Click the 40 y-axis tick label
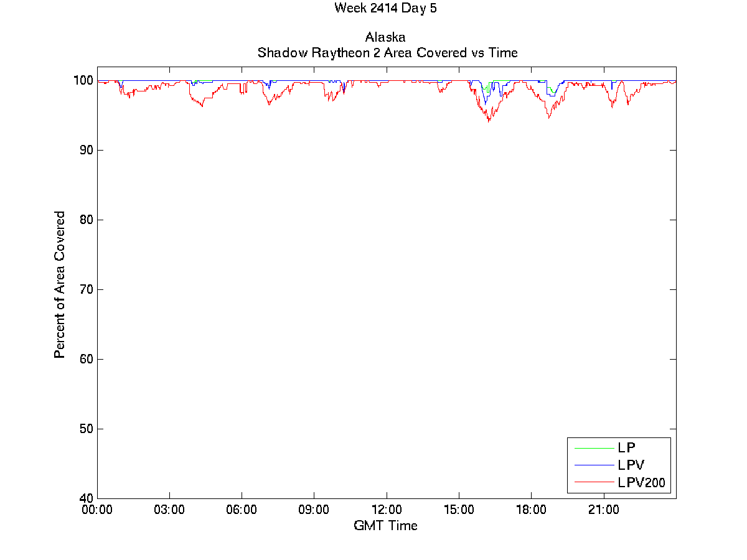The height and width of the screenshot is (560, 747). 86,498
